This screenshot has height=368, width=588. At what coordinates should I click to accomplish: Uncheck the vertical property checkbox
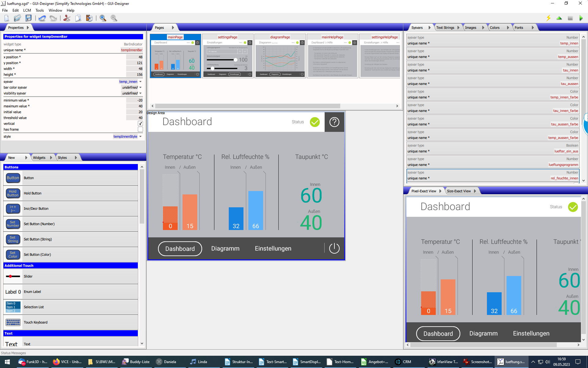pyautogui.click(x=140, y=124)
